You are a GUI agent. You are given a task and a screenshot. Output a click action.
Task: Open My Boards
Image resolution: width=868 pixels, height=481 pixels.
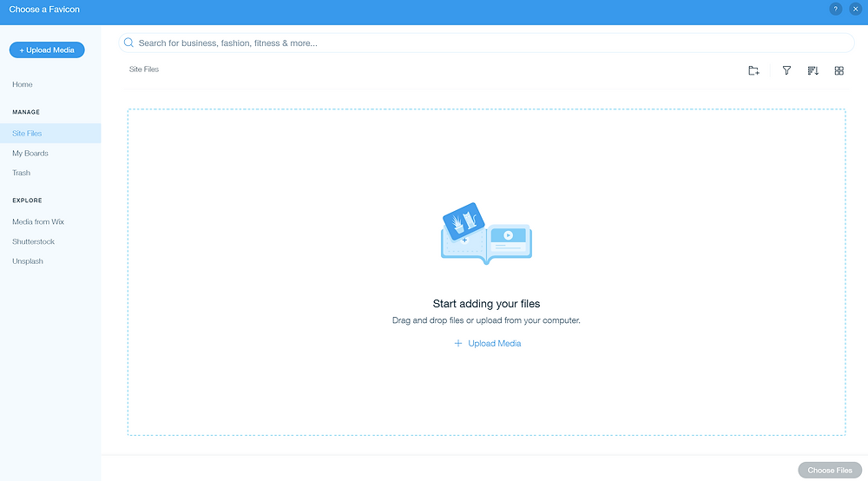30,153
